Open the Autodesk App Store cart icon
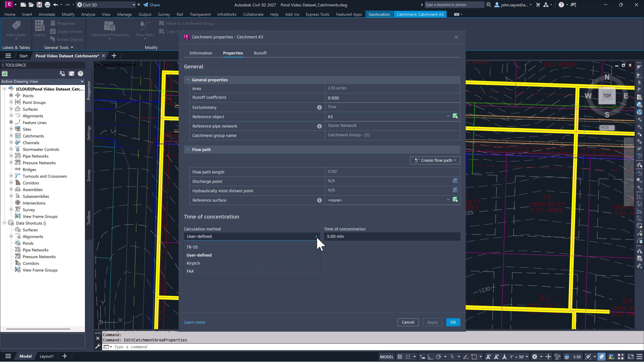The image size is (644, 362). [x=538, y=5]
